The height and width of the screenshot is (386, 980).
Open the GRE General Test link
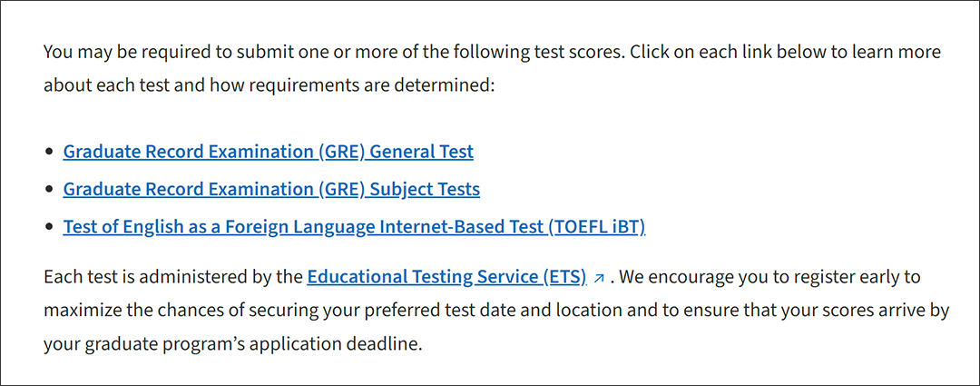[268, 152]
